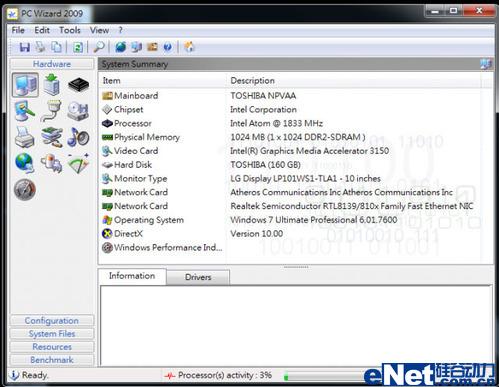This screenshot has width=499, height=387.
Task: Select the Mainboard row
Action: 290,96
